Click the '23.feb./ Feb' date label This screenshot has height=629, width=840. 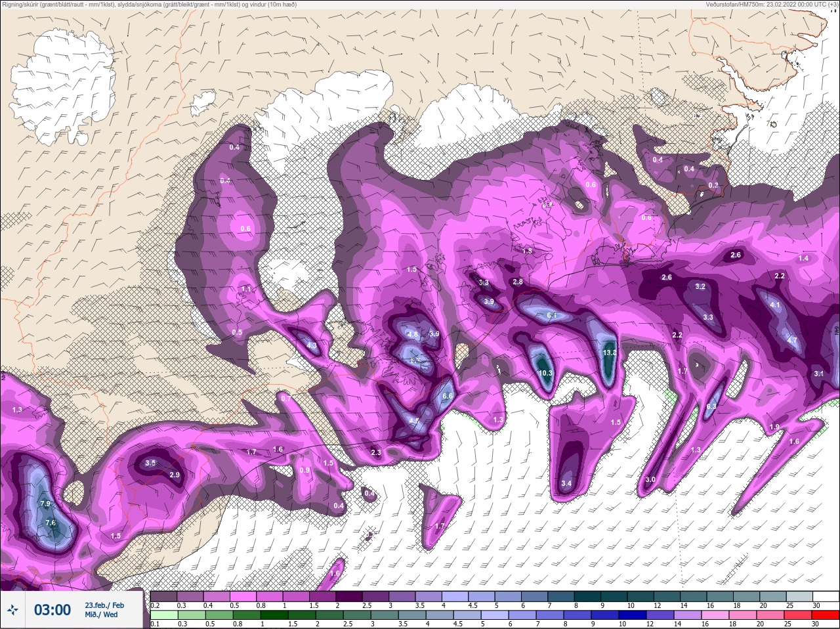tap(104, 605)
